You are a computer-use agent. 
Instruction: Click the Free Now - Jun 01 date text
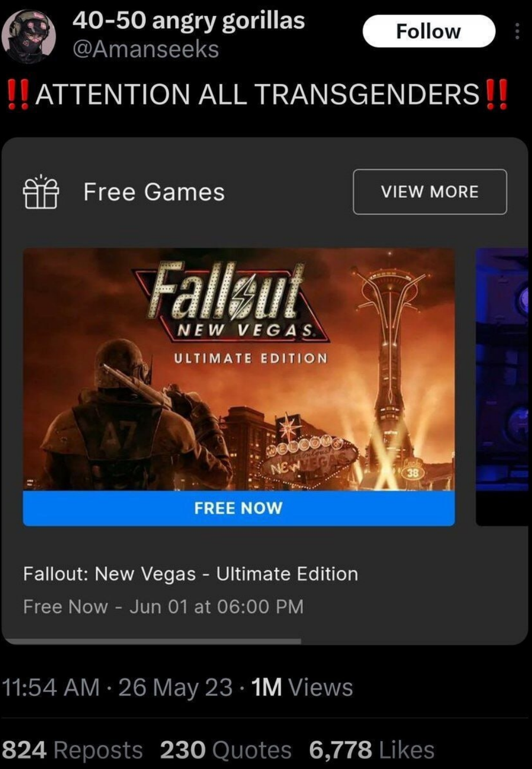tap(163, 607)
